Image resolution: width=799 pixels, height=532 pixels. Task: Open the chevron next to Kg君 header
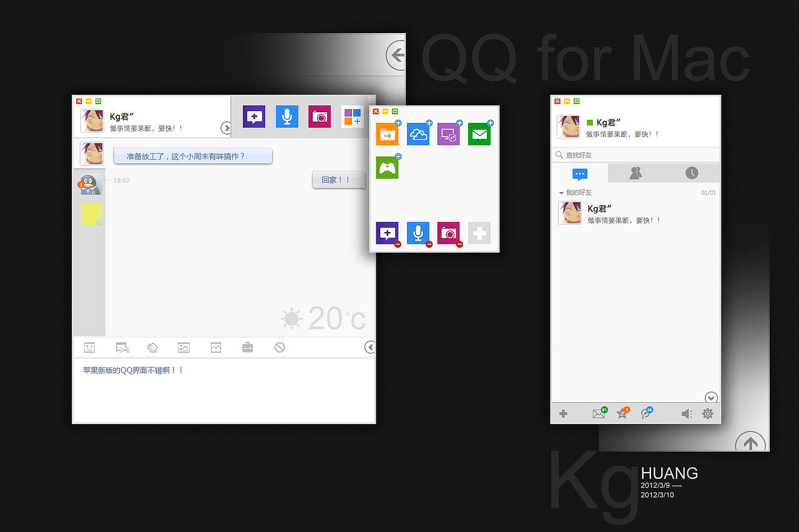pos(227,128)
